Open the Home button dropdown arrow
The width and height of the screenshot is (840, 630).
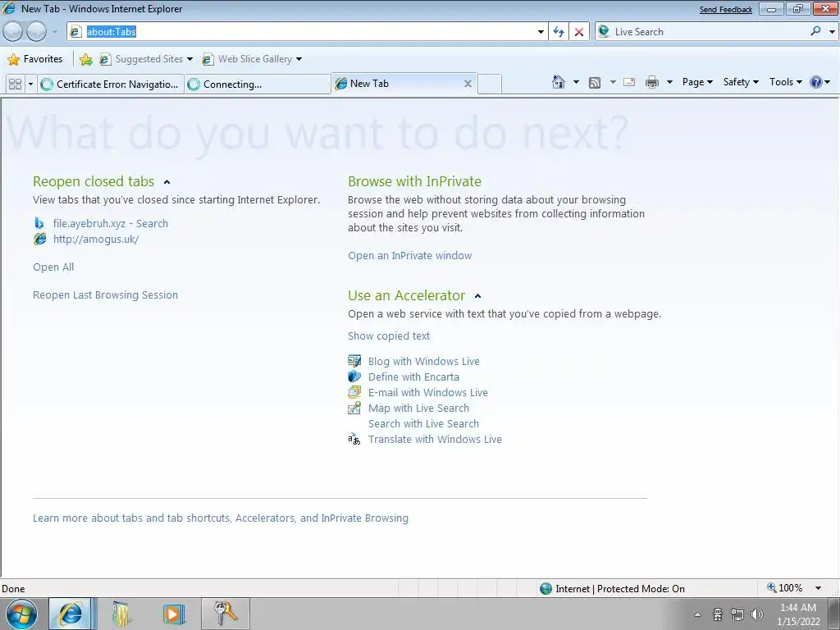576,82
